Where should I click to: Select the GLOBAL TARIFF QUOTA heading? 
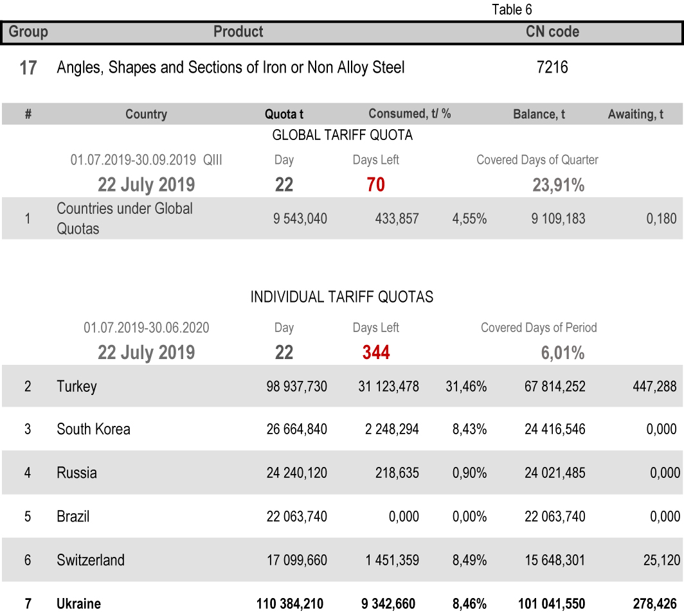[342, 135]
